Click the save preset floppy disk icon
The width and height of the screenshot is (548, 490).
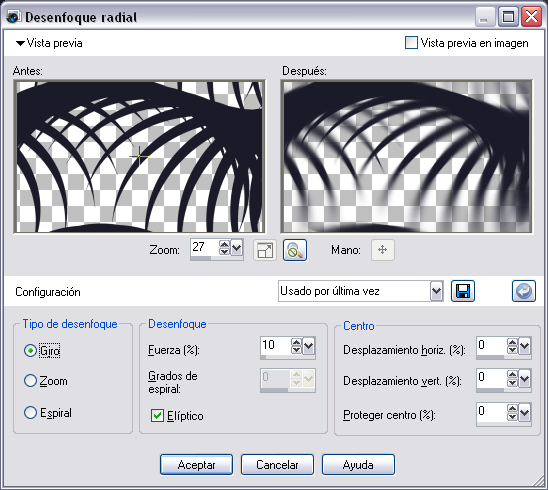463,291
